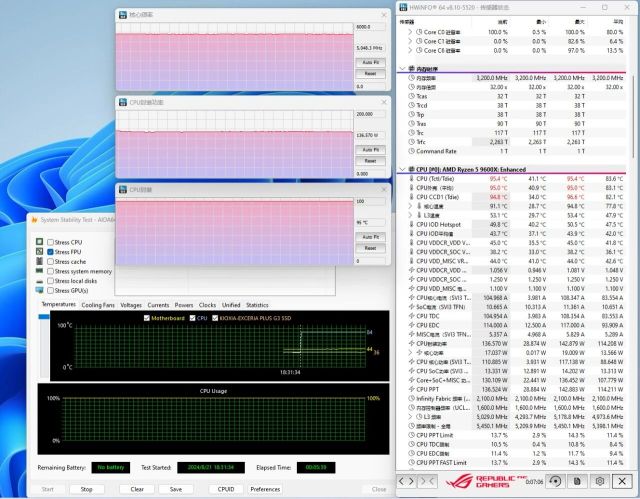Click the Save button
This screenshot has width=640, height=499.
click(176, 489)
